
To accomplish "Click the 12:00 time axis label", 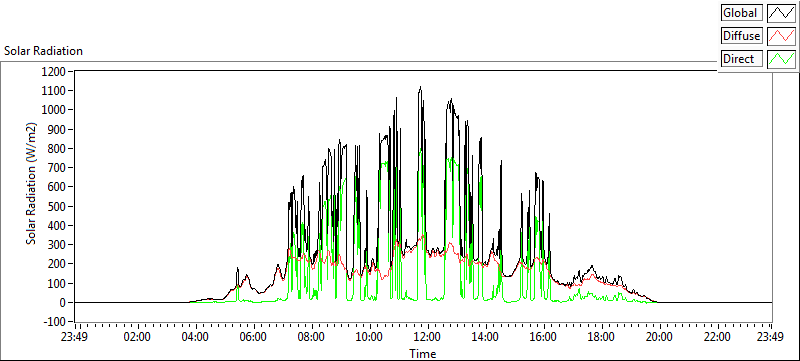I will click(x=427, y=337).
